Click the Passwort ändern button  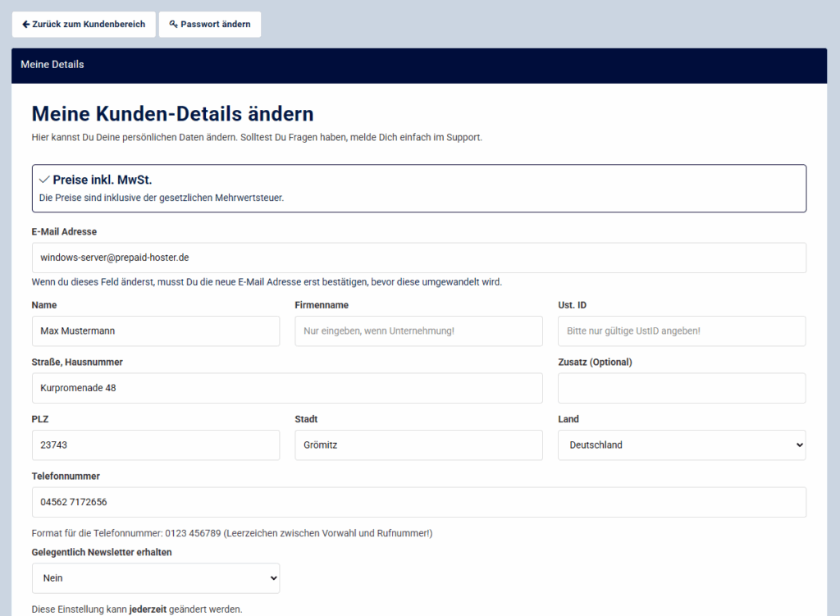click(x=209, y=24)
